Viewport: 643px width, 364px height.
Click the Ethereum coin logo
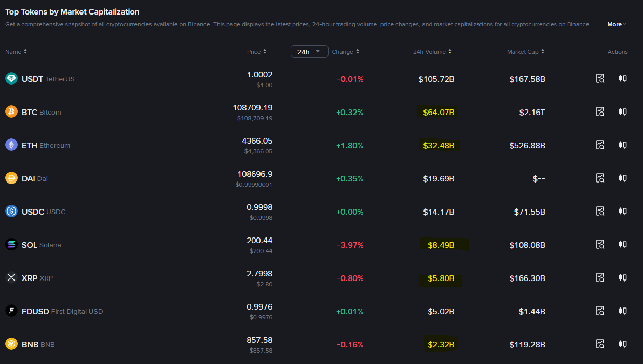[x=11, y=145]
